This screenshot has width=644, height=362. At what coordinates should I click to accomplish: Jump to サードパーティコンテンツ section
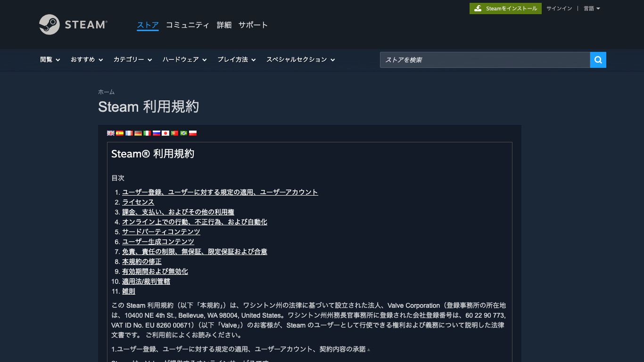[x=161, y=232]
